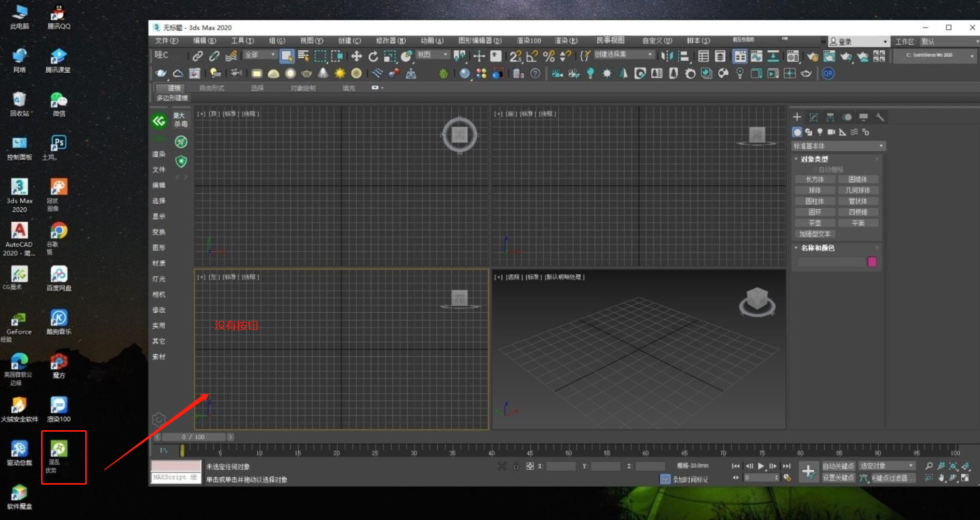Open the 选定对象 key target dropdown

887,465
